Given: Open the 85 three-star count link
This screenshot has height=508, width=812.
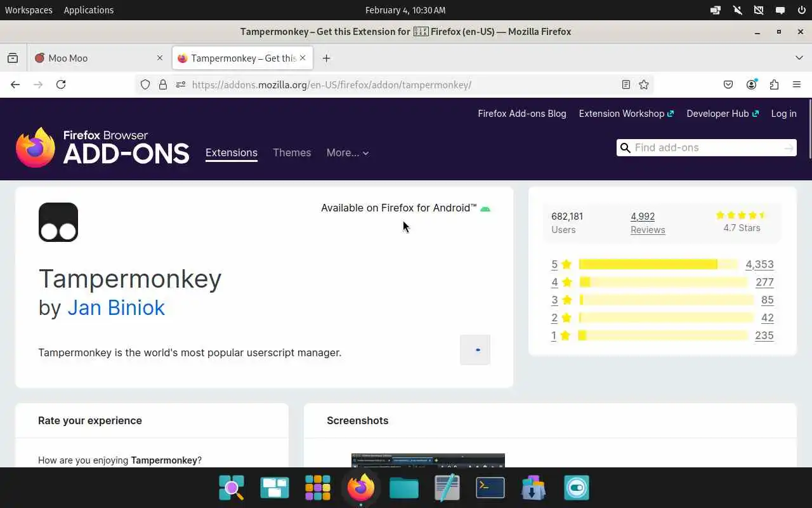Looking at the screenshot, I should pos(768,300).
